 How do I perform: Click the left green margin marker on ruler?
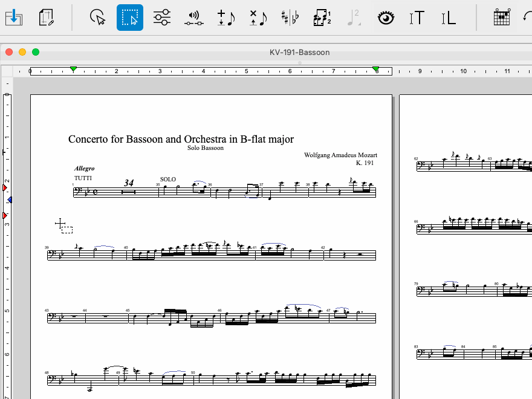click(73, 69)
